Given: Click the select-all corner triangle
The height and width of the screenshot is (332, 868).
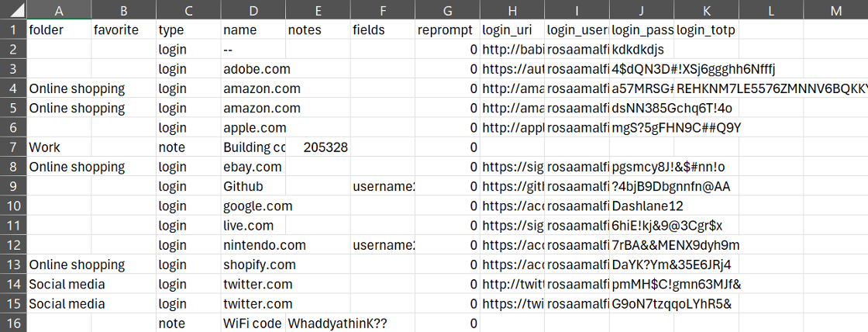Looking at the screenshot, I should (13, 11).
